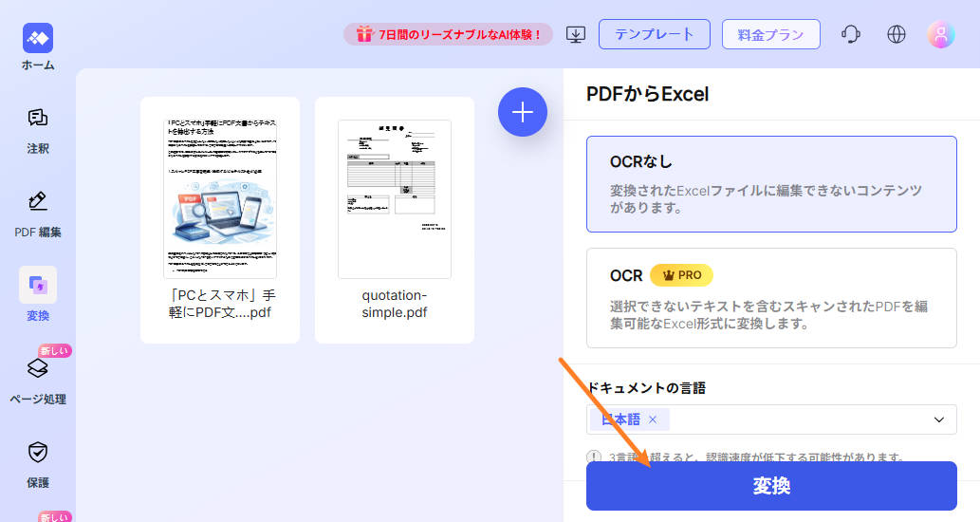Expand document language dropdown

939,419
